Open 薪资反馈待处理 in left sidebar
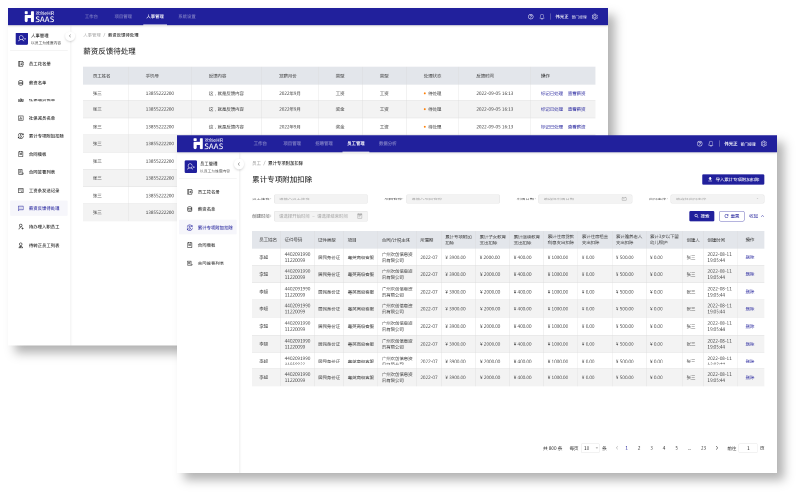The image size is (799, 495). (43, 208)
